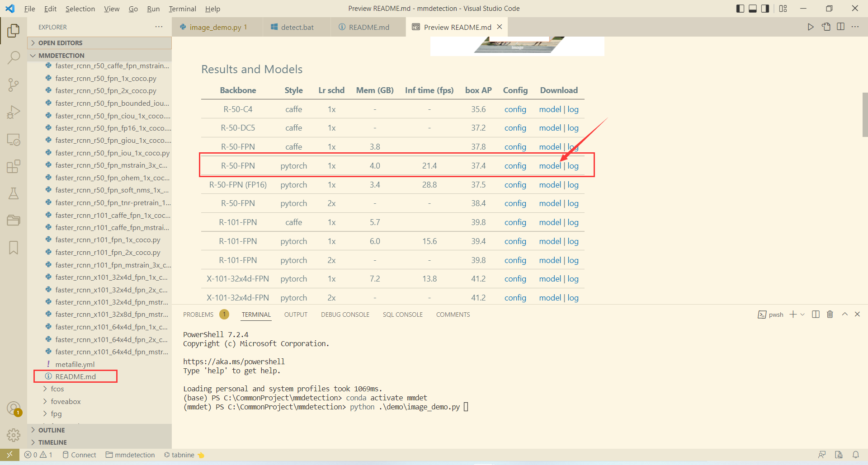The image size is (868, 465).
Task: Open the Bookmarks view in activity bar
Action: 14,248
